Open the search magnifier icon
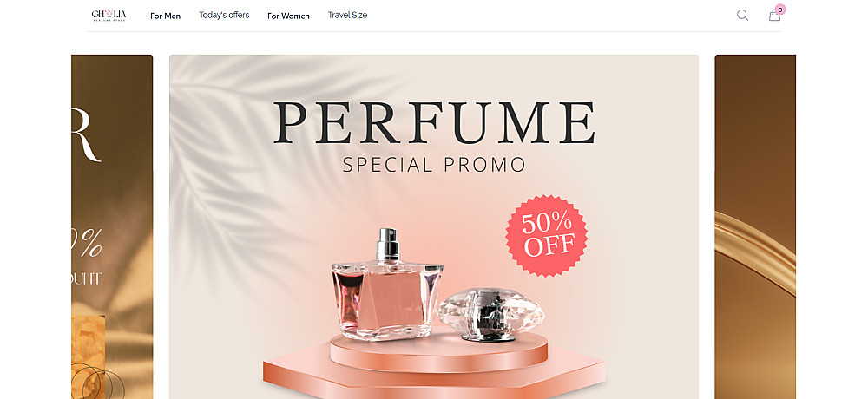The height and width of the screenshot is (399, 868). point(742,16)
